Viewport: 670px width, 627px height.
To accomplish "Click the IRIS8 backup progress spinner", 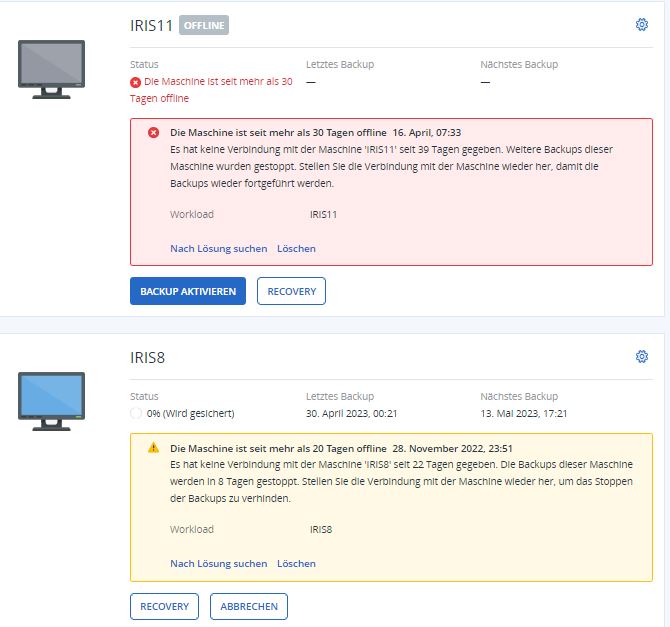I will pyautogui.click(x=136, y=413).
